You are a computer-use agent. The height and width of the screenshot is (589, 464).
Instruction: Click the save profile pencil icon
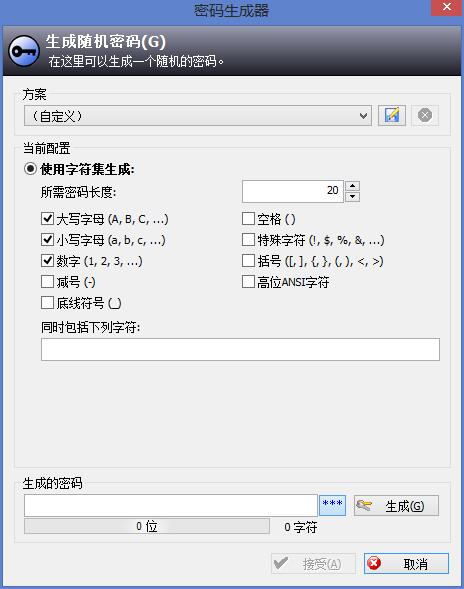tap(391, 115)
